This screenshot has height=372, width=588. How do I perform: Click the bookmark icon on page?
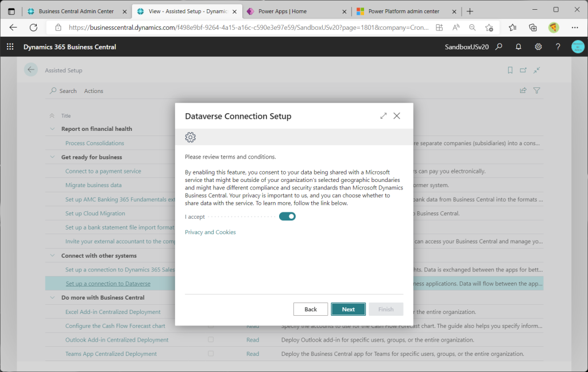[510, 70]
